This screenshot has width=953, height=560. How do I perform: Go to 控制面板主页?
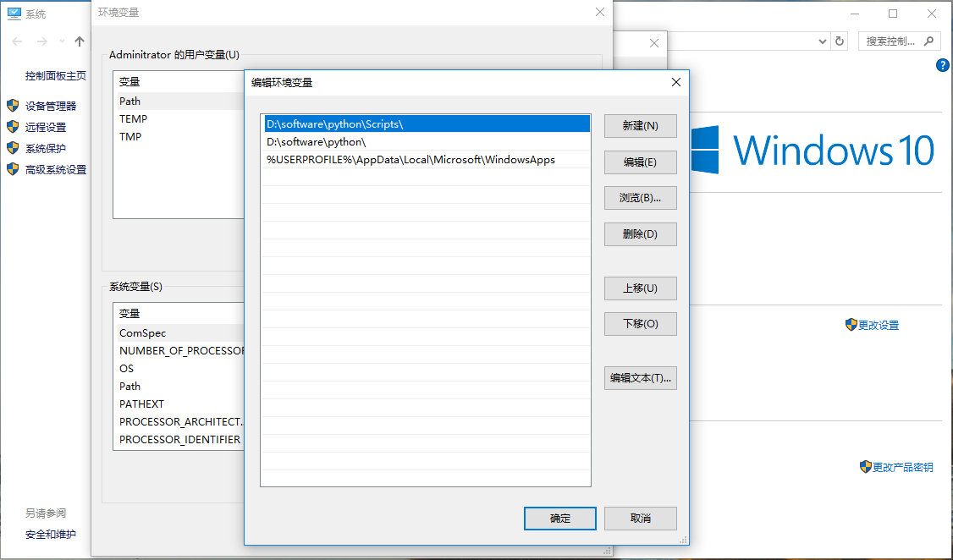(x=55, y=76)
